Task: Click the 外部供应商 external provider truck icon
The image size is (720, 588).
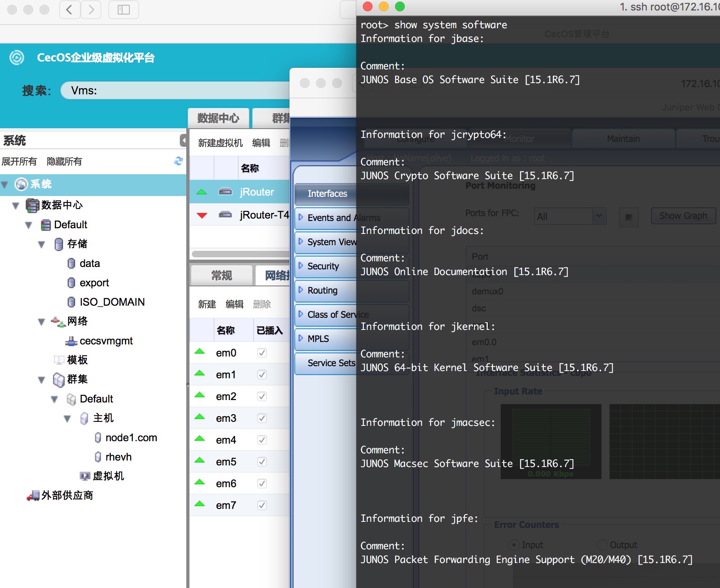Action: point(33,496)
